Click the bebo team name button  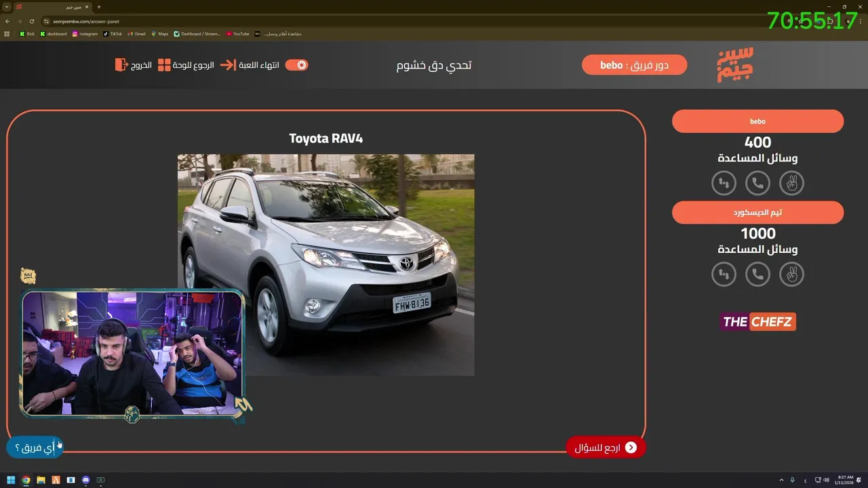pos(757,121)
